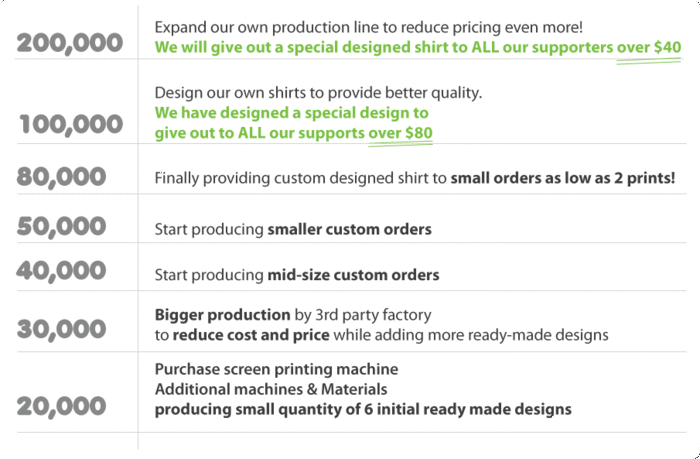Click the 50,000 stretch goal amount
Viewport: 700px width, 459px height.
[61, 226]
